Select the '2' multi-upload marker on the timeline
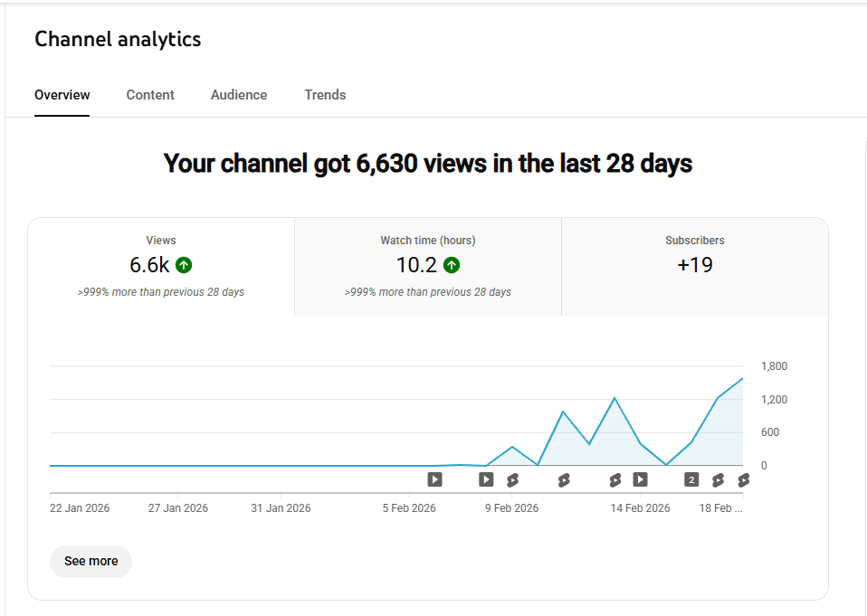This screenshot has height=616, width=867. 690,479
